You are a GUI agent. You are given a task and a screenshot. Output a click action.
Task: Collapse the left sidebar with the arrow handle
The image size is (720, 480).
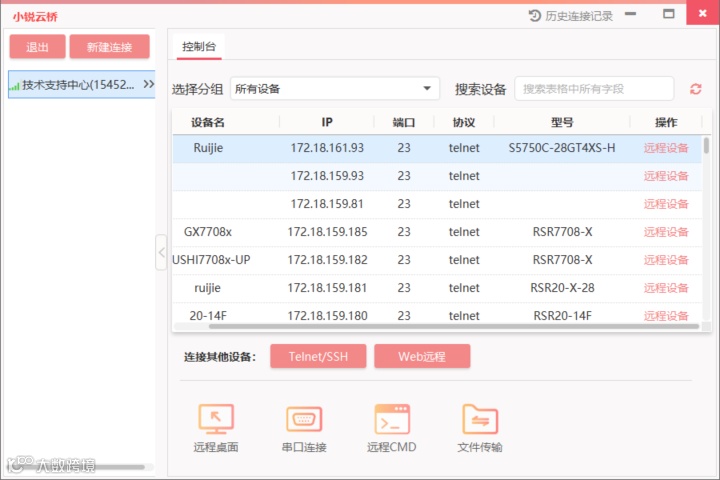[161, 252]
